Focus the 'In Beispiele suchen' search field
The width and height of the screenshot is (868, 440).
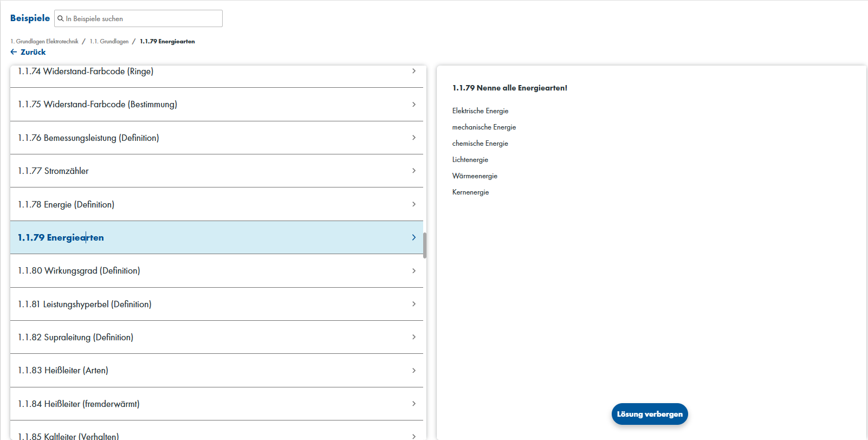click(138, 18)
